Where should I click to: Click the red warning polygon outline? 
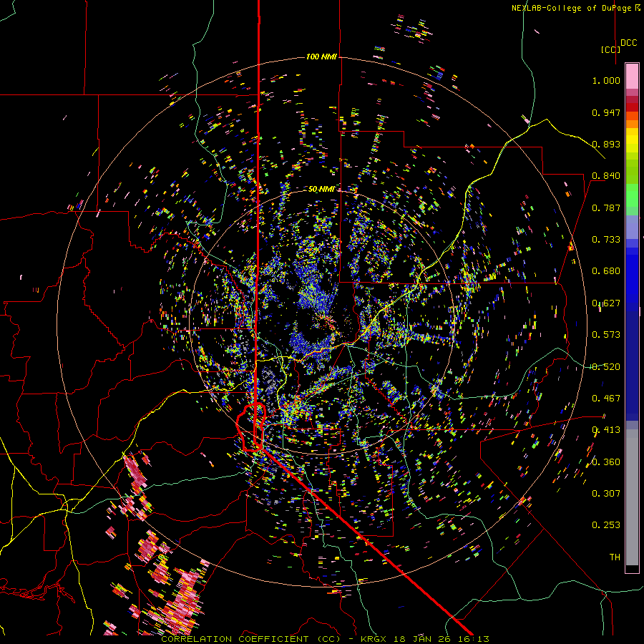251,427
